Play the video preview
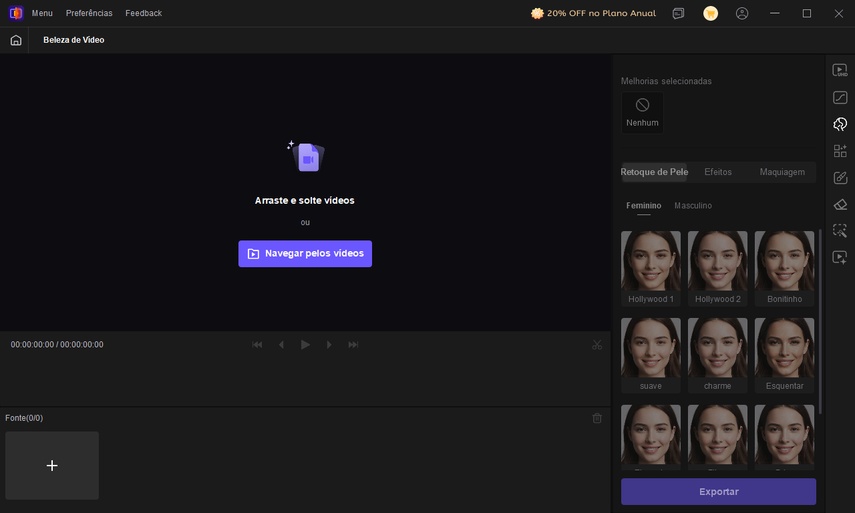 click(x=305, y=345)
